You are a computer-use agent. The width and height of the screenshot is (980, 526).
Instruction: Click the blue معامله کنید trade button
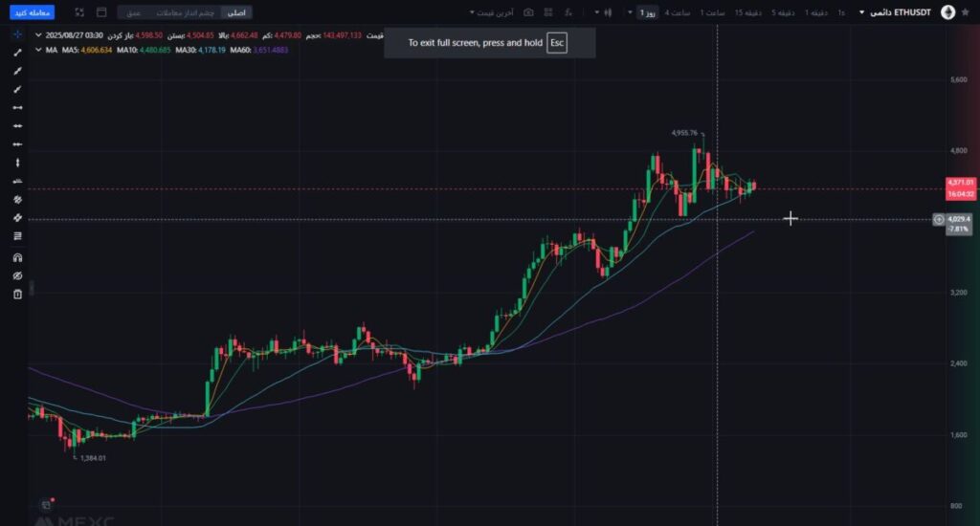point(32,12)
